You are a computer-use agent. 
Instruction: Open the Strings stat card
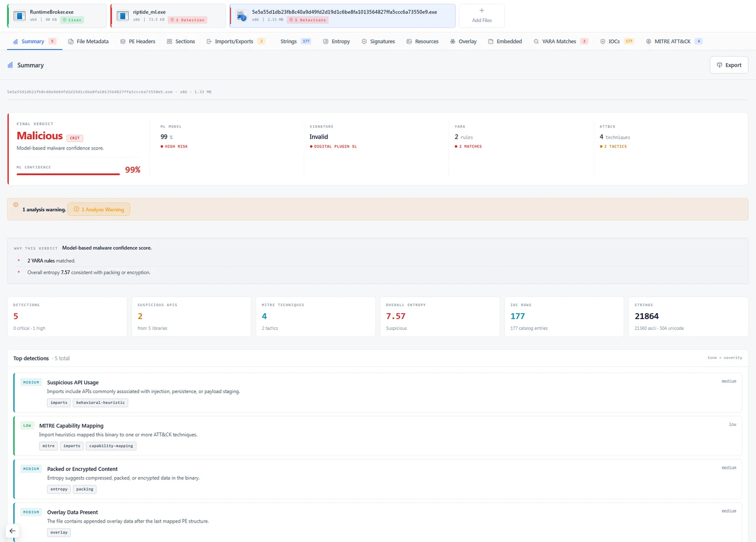[x=688, y=316]
